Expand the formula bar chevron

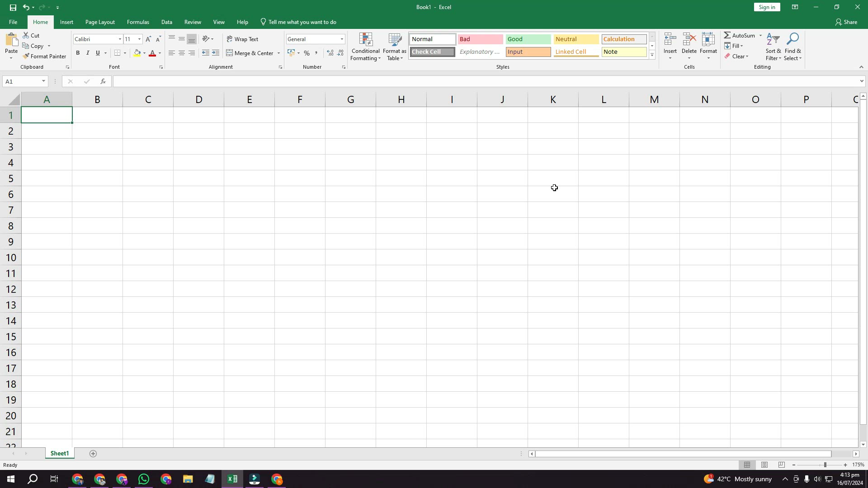coord(862,81)
